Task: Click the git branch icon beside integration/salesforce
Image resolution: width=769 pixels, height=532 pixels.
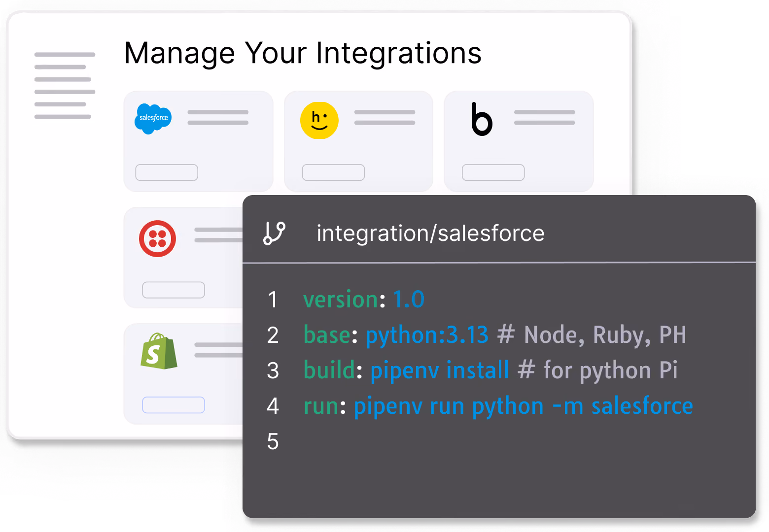Action: coord(274,233)
